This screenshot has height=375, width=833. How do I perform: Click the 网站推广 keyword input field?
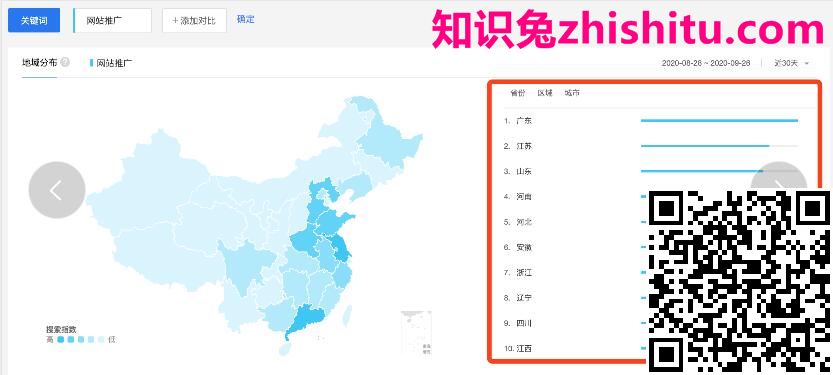112,21
